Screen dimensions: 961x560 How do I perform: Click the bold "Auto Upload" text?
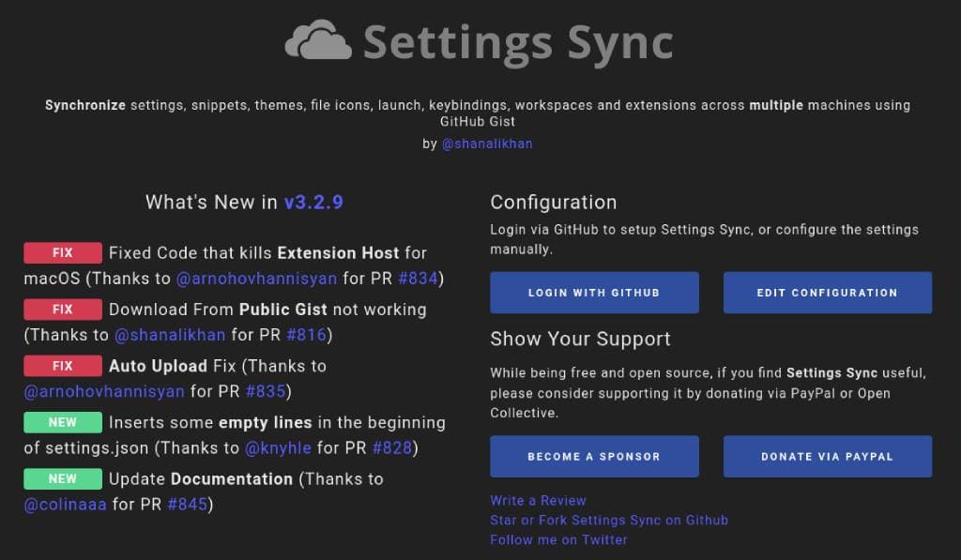coord(158,367)
